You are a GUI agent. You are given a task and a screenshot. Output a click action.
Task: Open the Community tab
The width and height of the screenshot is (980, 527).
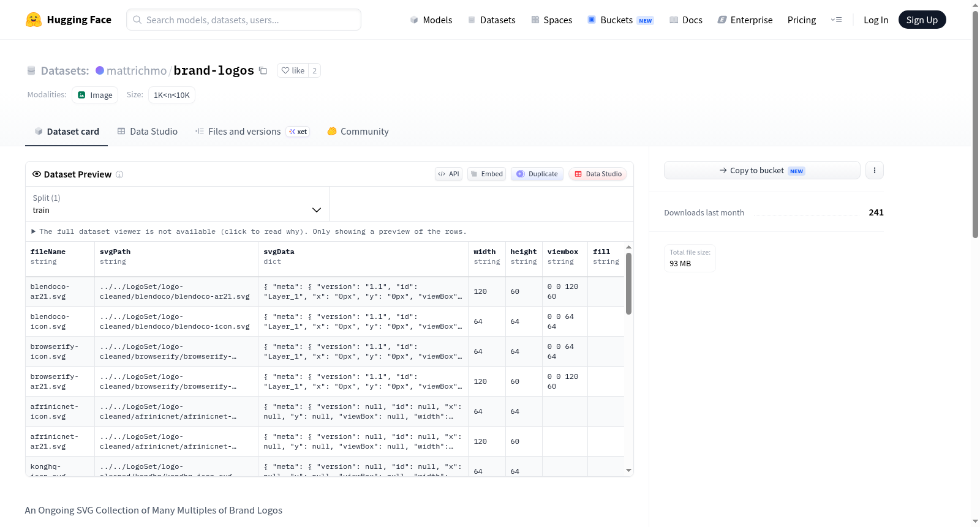coord(358,132)
